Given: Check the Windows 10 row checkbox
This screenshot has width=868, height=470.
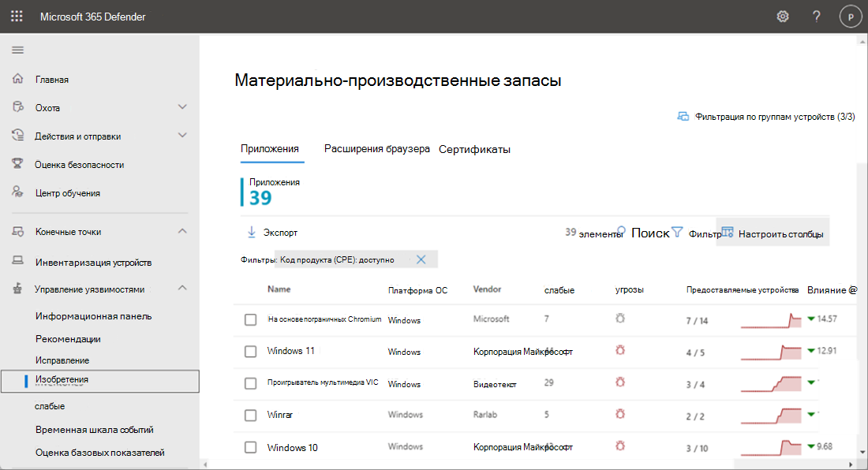Looking at the screenshot, I should click(x=250, y=447).
